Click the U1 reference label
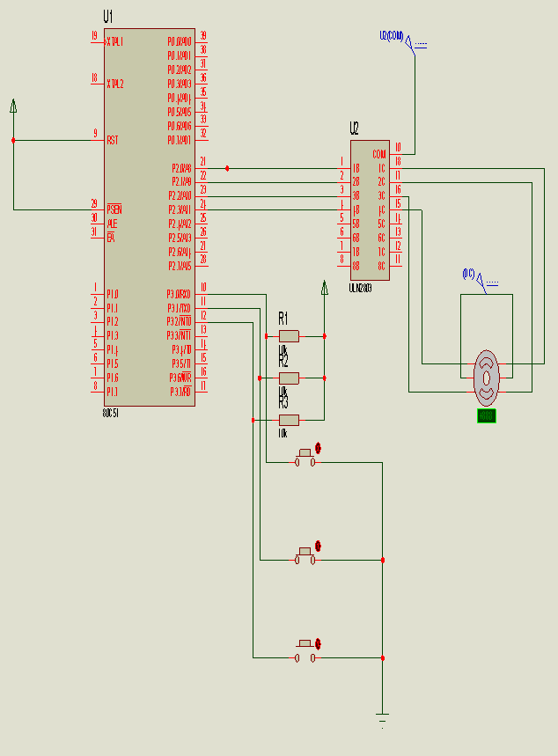The width and height of the screenshot is (558, 756). pyautogui.click(x=108, y=17)
